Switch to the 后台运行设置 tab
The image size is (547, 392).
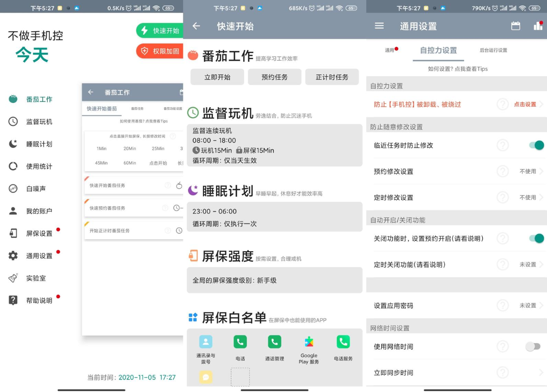pos(493,50)
